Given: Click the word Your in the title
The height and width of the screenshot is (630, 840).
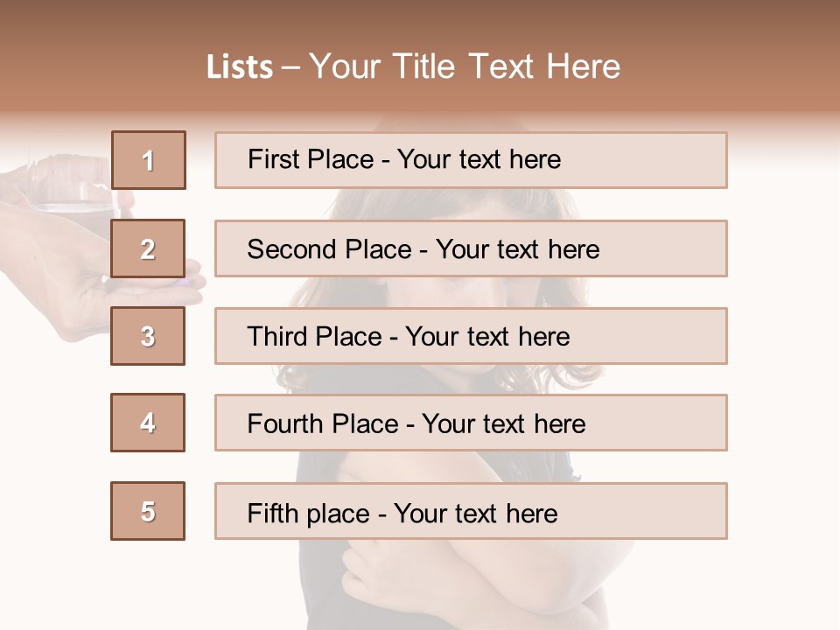Looking at the screenshot, I should [345, 67].
